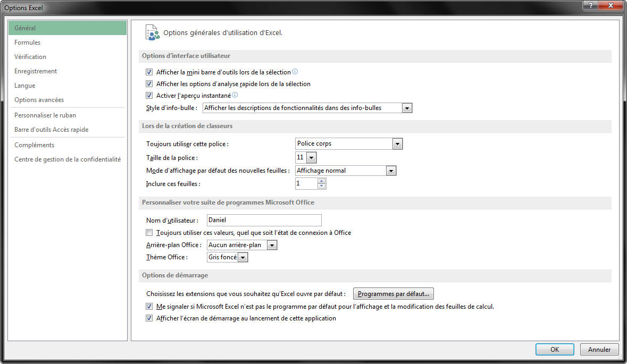Click the Inclure ces feuilles number field

coord(306,183)
